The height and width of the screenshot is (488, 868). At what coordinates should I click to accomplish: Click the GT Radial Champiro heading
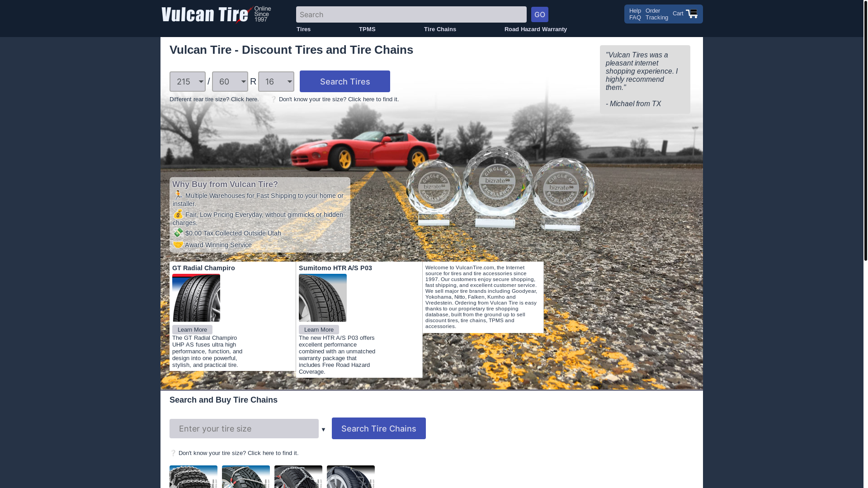(203, 268)
